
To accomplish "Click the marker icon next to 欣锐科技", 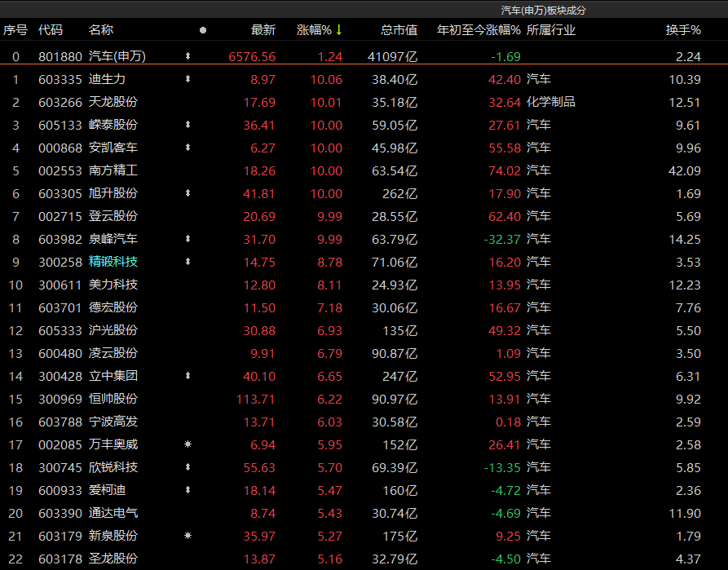I will [x=188, y=467].
